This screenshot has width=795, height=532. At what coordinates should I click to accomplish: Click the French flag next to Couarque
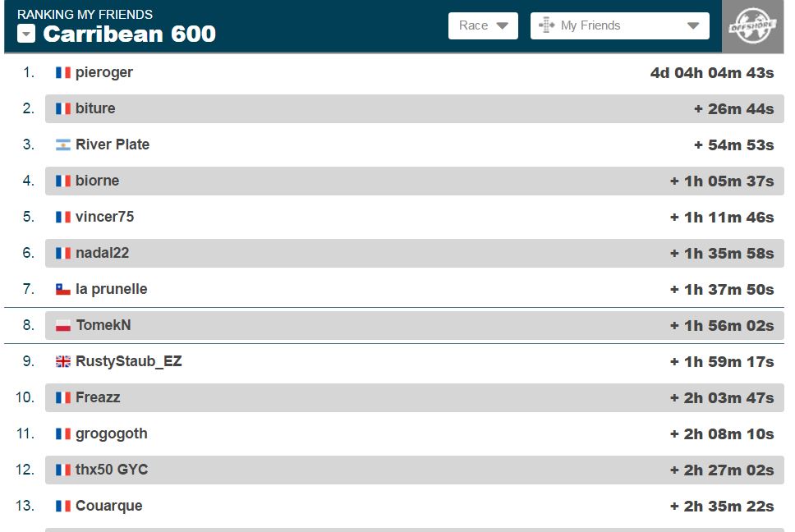pos(63,506)
